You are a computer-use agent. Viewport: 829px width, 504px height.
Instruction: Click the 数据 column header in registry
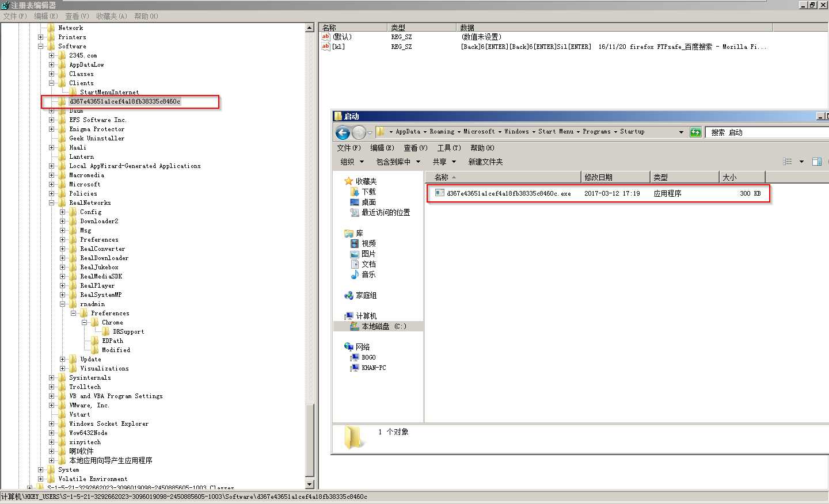pos(614,28)
